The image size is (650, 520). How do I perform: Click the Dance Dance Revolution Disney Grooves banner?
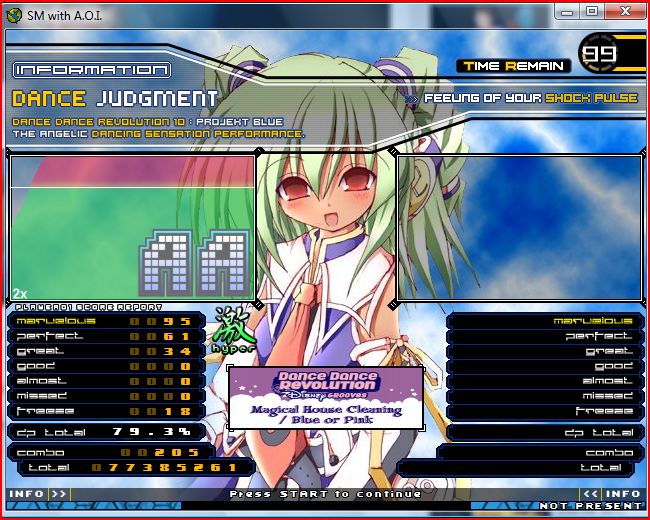click(326, 398)
